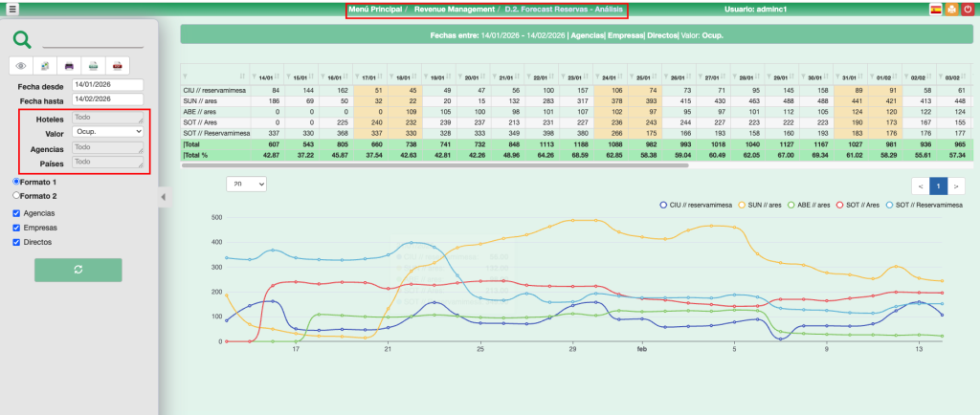980x415 pixels.
Task: Click the red PDF export icon
Action: [x=117, y=66]
